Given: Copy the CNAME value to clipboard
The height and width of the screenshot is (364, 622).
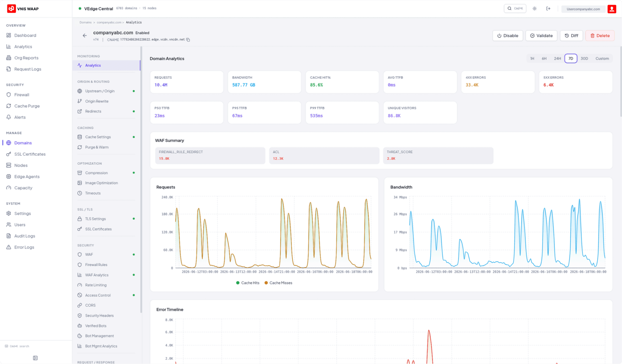Looking at the screenshot, I should (188, 40).
